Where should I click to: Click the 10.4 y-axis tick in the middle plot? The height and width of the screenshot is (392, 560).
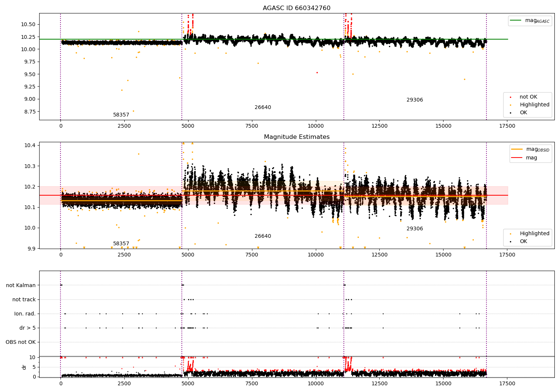coord(30,145)
